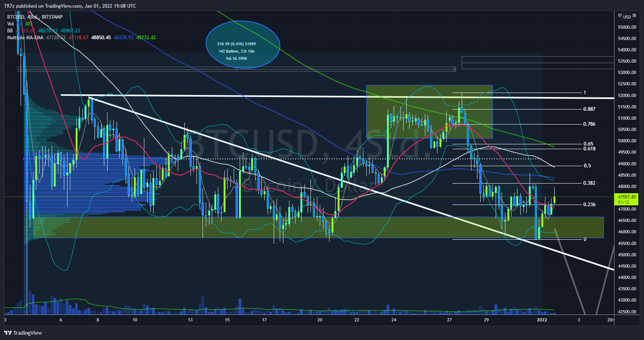Screen dimensions: 644x340
Task: Click the BTCUSD, 4Std., BITSTAMP symbol title
Action: 35,17
